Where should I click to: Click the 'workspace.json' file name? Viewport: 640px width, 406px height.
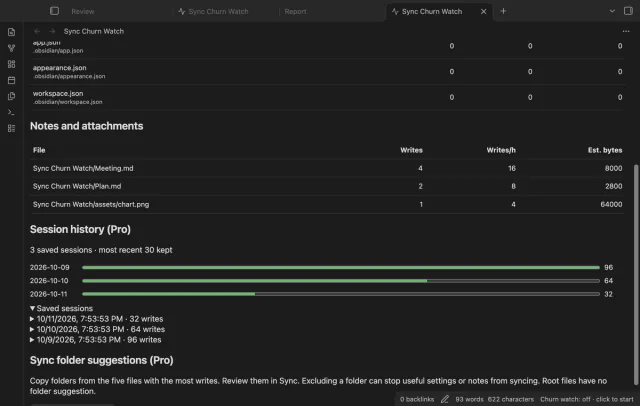coord(58,93)
